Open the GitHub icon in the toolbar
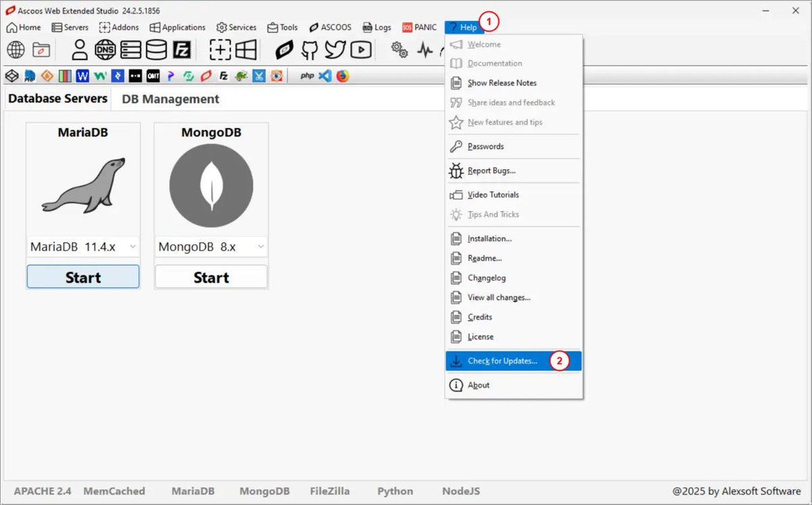Screen dimensions: 812x505 (308, 49)
